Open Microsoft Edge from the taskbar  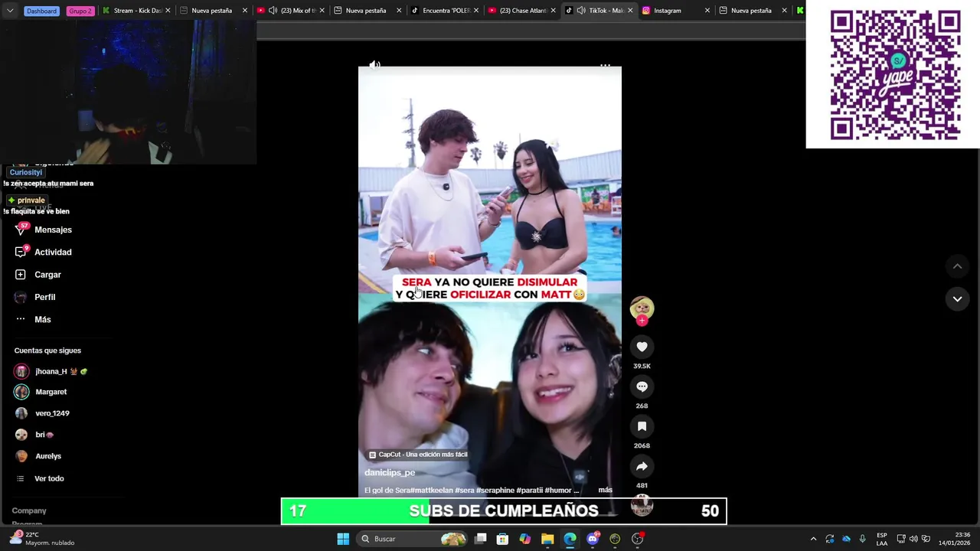[570, 539]
